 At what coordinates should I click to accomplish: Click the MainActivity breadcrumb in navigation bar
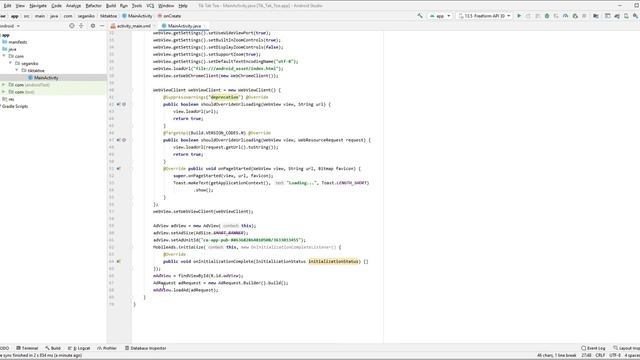[x=138, y=16]
